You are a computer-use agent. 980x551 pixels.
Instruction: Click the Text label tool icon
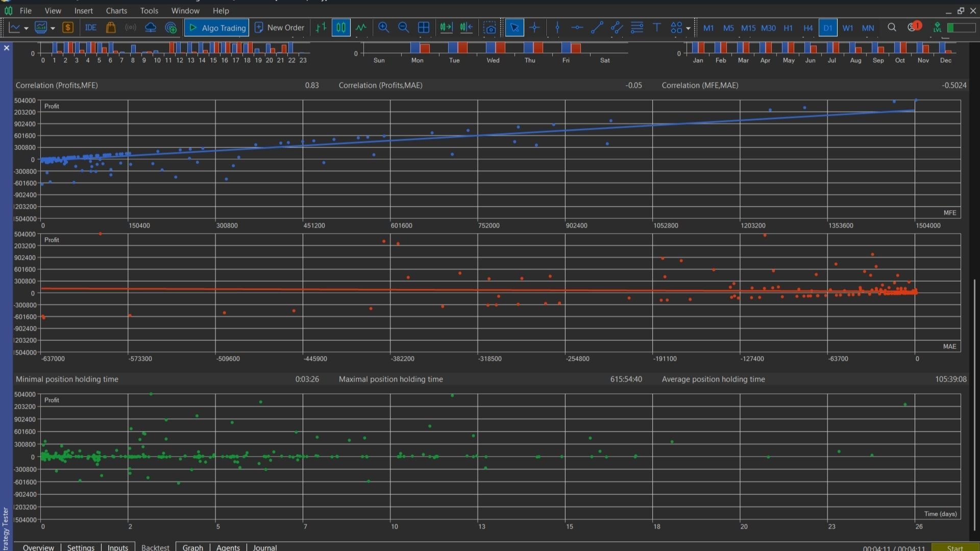(656, 28)
